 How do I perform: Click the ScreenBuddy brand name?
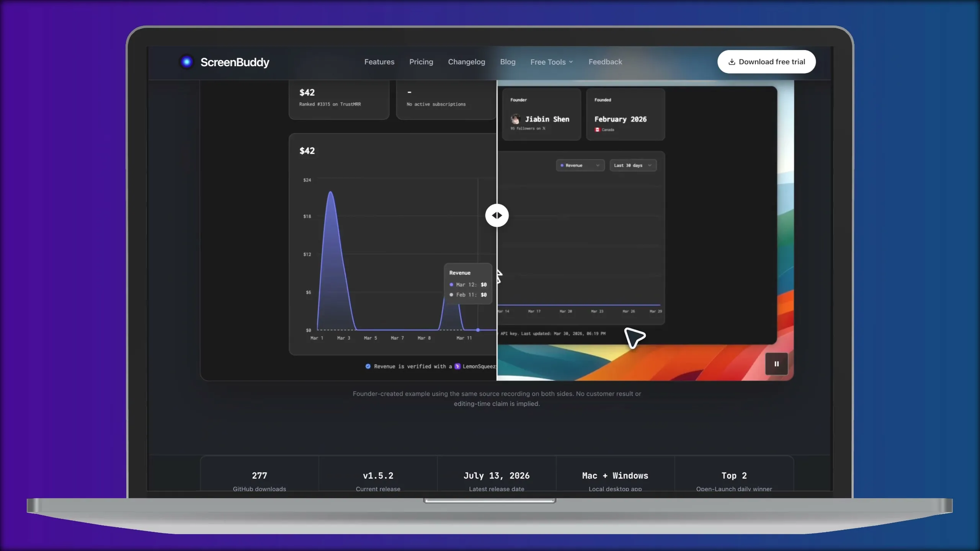coord(235,62)
